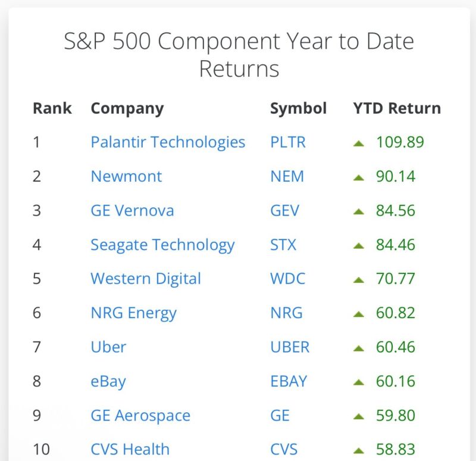
Task: Select the Seagate Technology link
Action: click(x=162, y=244)
